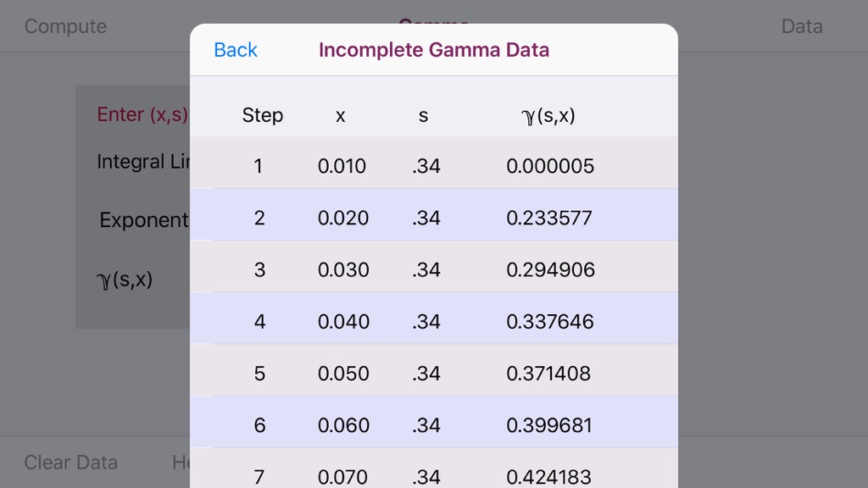Click the x column header
868x488 pixels.
pyautogui.click(x=341, y=115)
